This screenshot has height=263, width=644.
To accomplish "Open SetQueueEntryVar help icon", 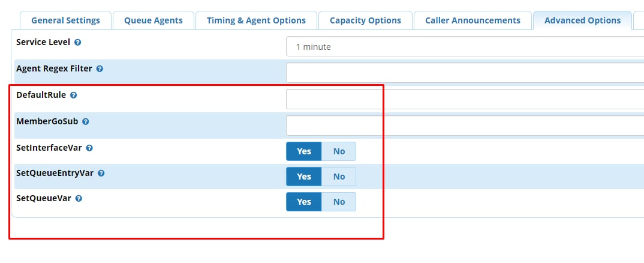I will coord(101,174).
